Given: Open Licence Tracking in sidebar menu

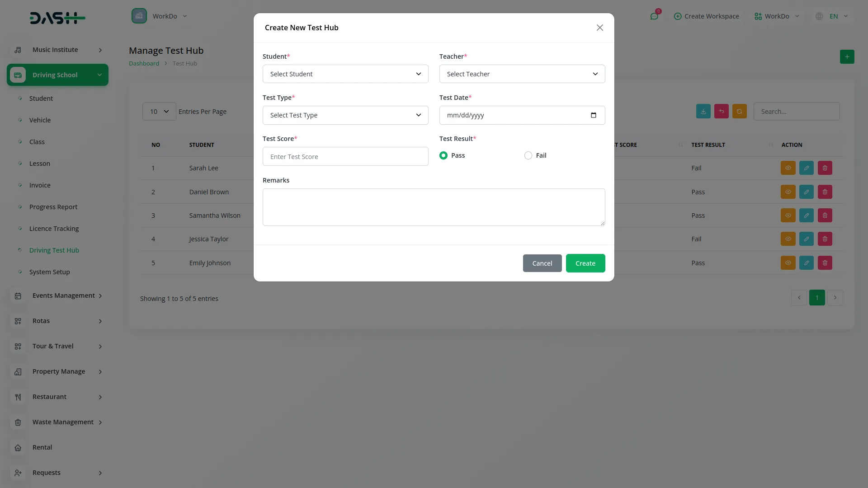Looking at the screenshot, I should tap(54, 229).
